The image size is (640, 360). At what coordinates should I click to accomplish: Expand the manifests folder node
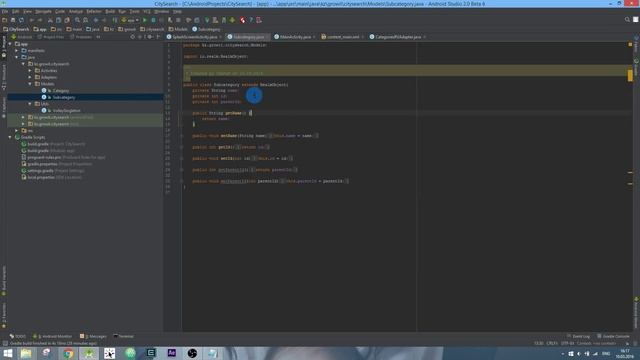click(17, 51)
